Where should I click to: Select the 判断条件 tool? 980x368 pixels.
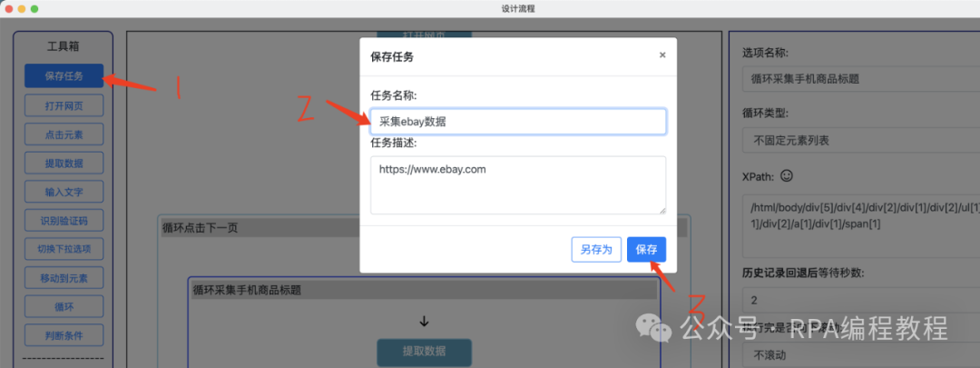pyautogui.click(x=64, y=334)
